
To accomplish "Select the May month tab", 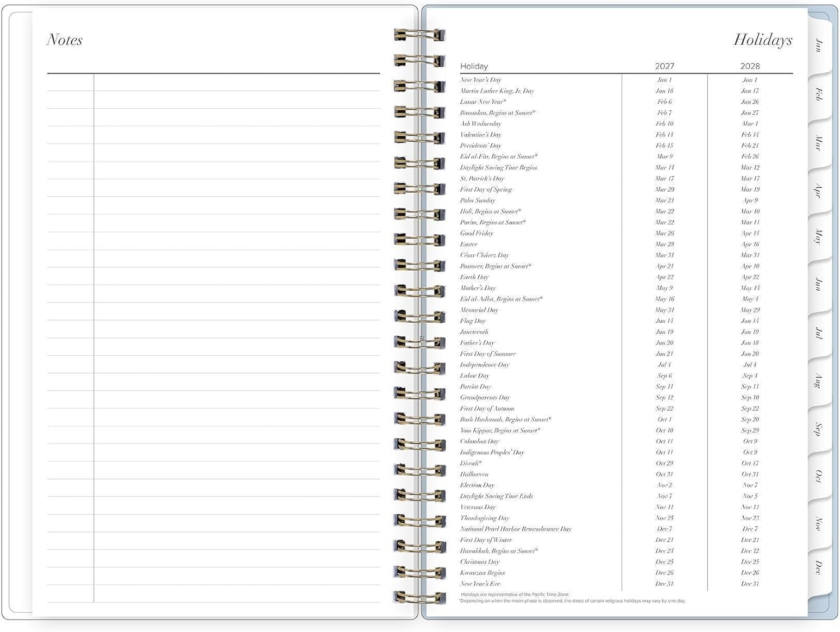I will [x=819, y=236].
